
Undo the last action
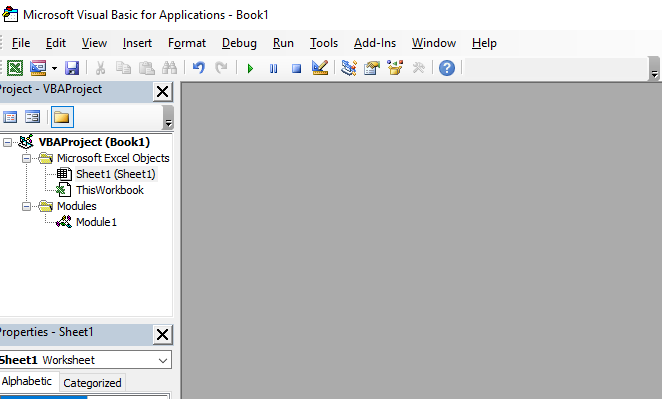198,68
